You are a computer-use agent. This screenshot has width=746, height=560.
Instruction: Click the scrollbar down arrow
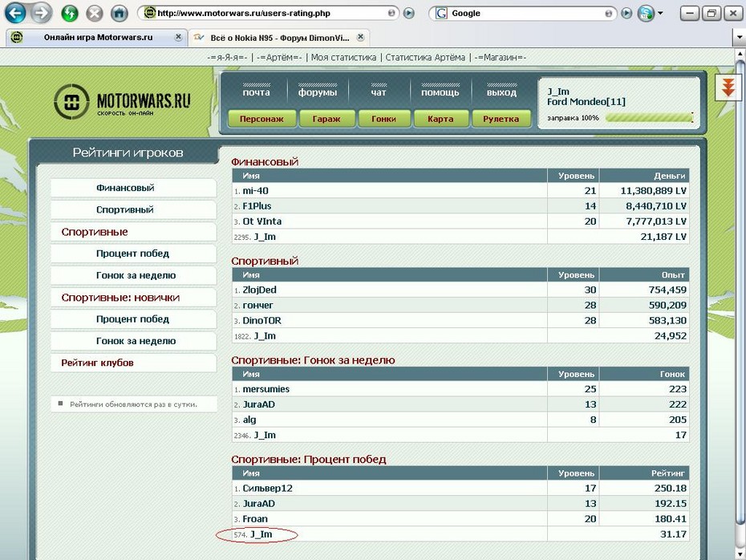740,554
